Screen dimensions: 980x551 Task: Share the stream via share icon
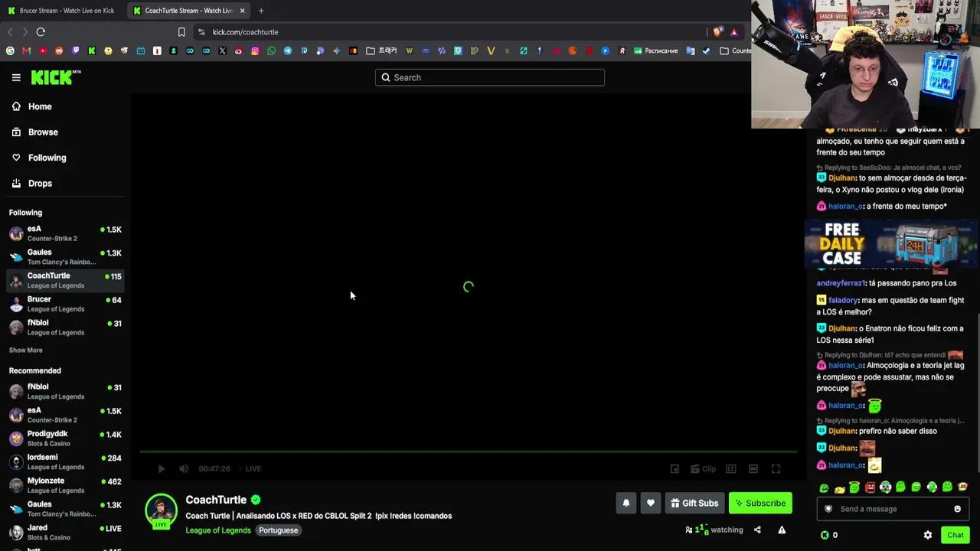point(757,530)
